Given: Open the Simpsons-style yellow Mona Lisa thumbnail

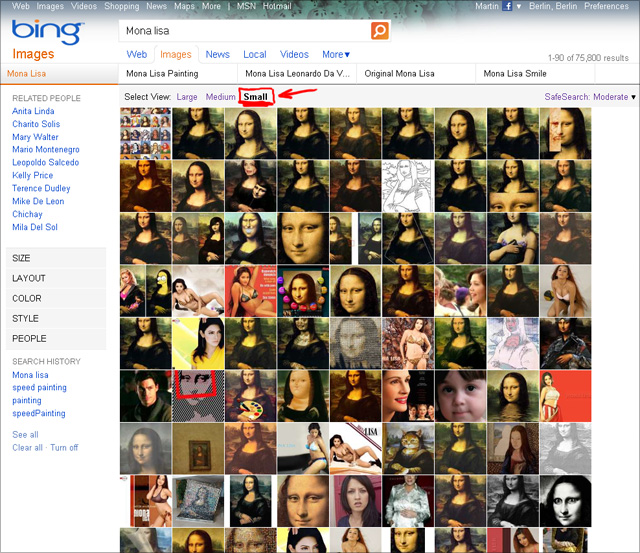Looking at the screenshot, I should 158,291.
